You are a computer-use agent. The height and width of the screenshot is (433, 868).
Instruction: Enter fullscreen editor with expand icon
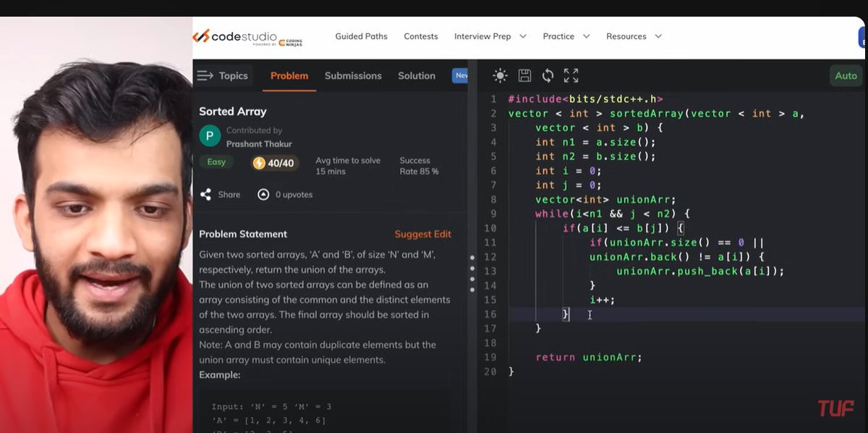pos(571,75)
